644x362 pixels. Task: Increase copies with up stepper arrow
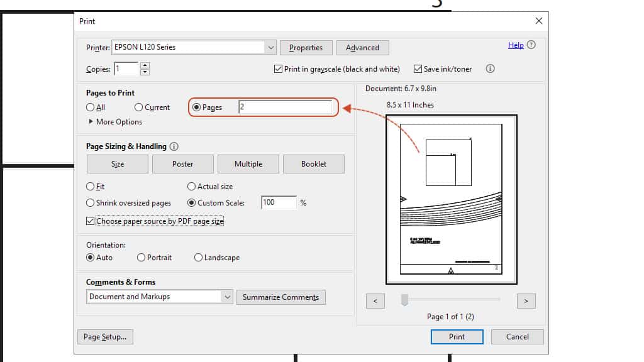click(145, 65)
